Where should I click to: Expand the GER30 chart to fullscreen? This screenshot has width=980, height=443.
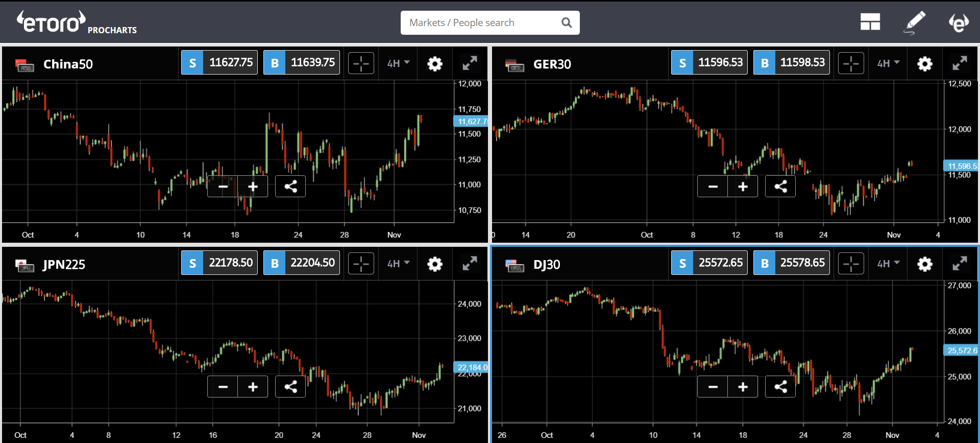(x=960, y=63)
